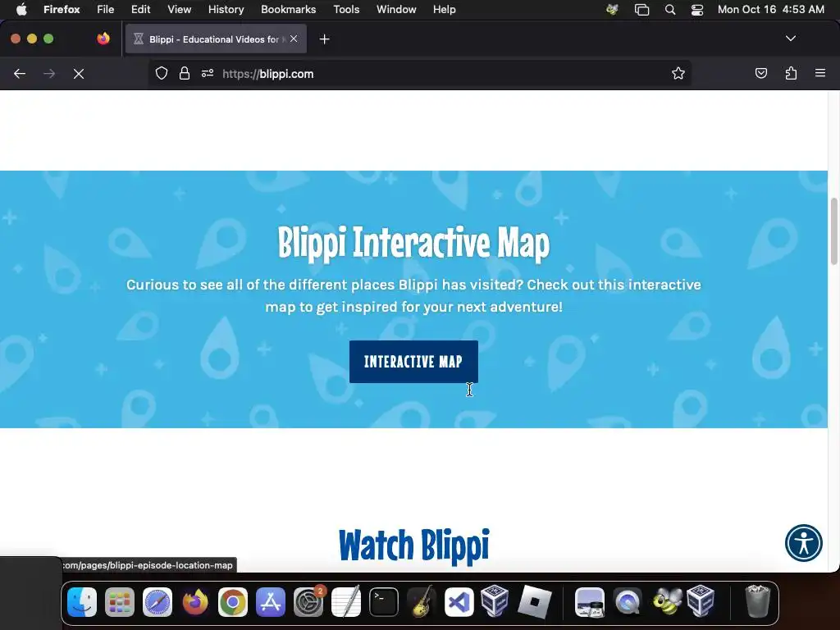The height and width of the screenshot is (630, 840).
Task: Open Spotlight search in menu bar
Action: tap(669, 10)
